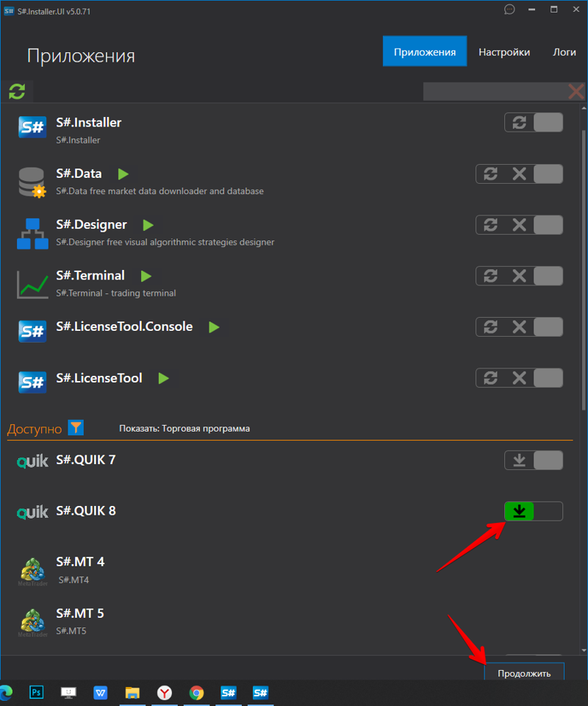Remove S#.Terminal with X icon
This screenshot has width=588, height=706.
click(519, 276)
